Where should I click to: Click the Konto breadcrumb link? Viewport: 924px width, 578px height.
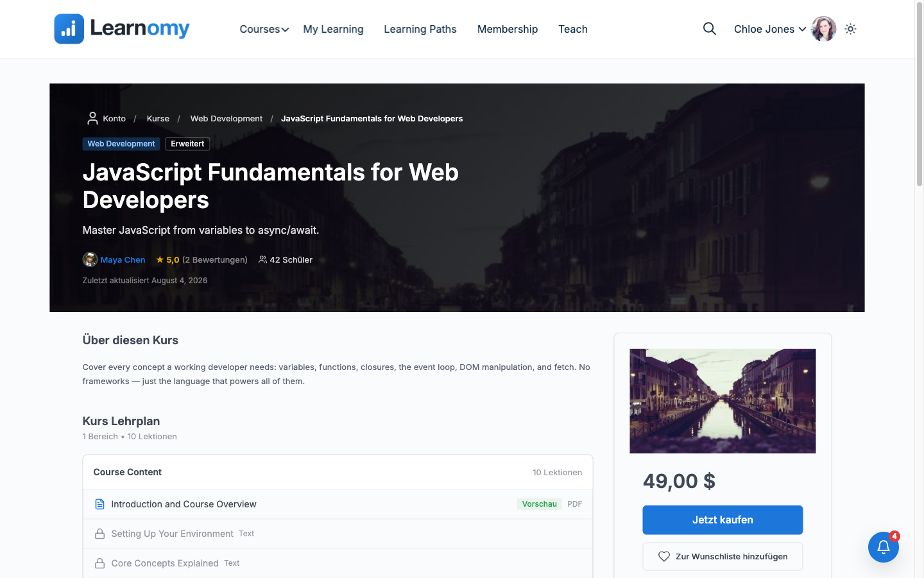click(x=114, y=118)
